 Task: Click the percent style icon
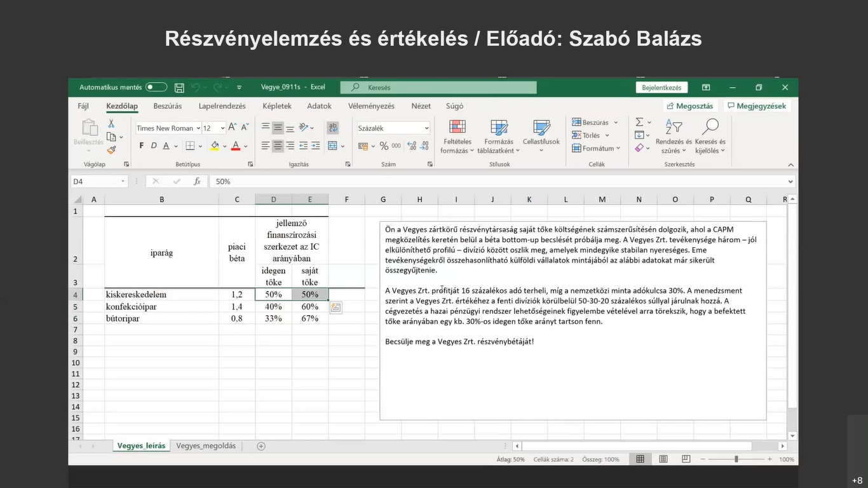pos(384,146)
